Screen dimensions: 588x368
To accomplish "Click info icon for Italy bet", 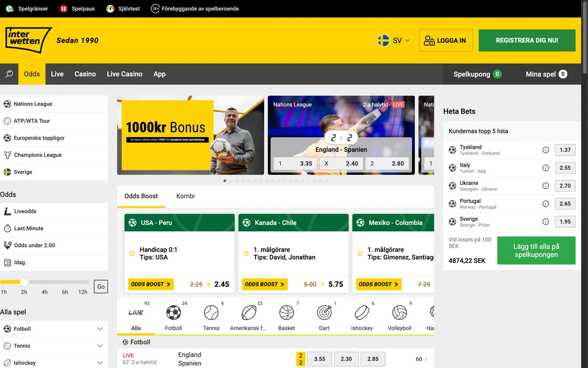I will coord(546,168).
